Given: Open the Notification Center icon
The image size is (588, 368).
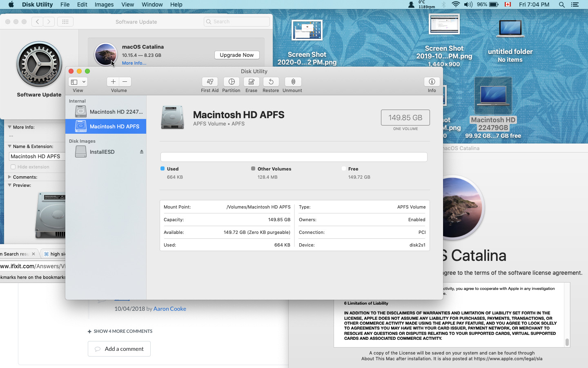Looking at the screenshot, I should click(x=575, y=4).
